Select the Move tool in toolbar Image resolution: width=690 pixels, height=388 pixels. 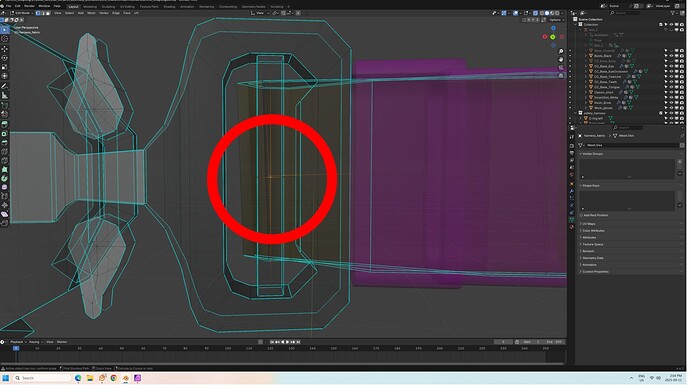click(5, 49)
